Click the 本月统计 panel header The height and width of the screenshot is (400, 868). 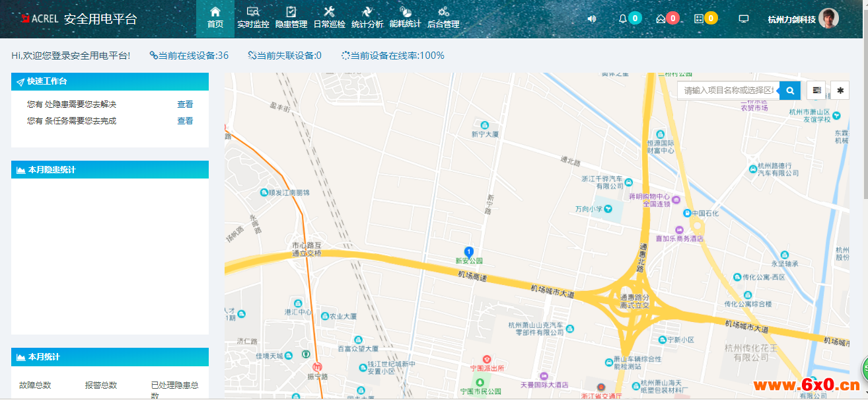point(110,357)
